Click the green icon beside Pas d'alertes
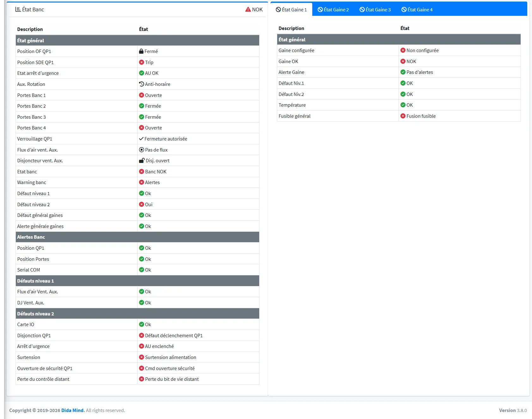 pos(403,72)
